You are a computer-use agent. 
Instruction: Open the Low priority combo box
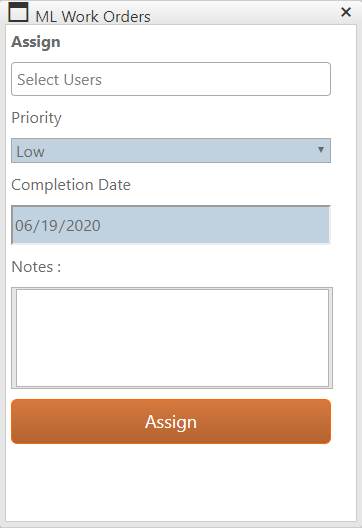click(x=171, y=151)
